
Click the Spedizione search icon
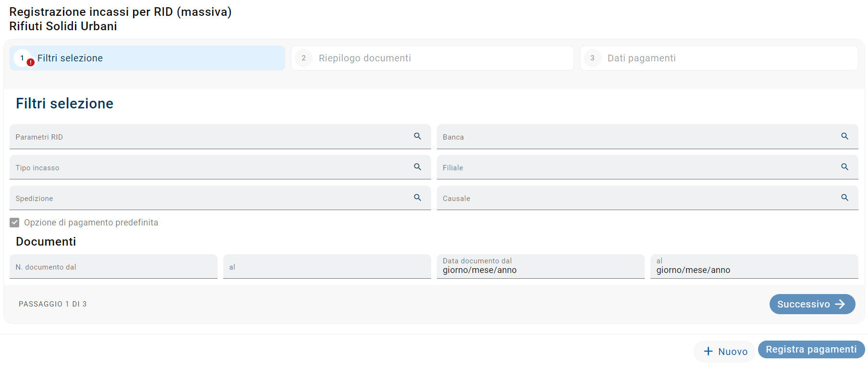tap(417, 198)
